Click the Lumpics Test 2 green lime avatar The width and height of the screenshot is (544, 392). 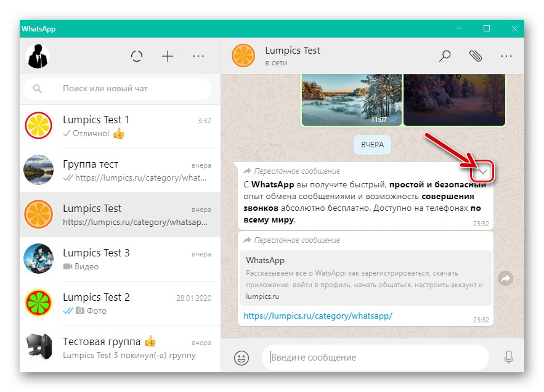[x=39, y=303]
